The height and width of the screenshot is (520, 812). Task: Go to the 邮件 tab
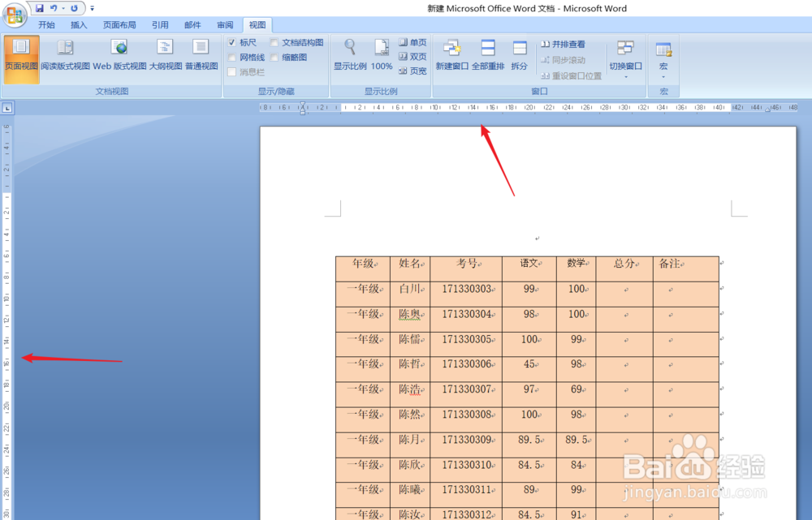pos(192,25)
